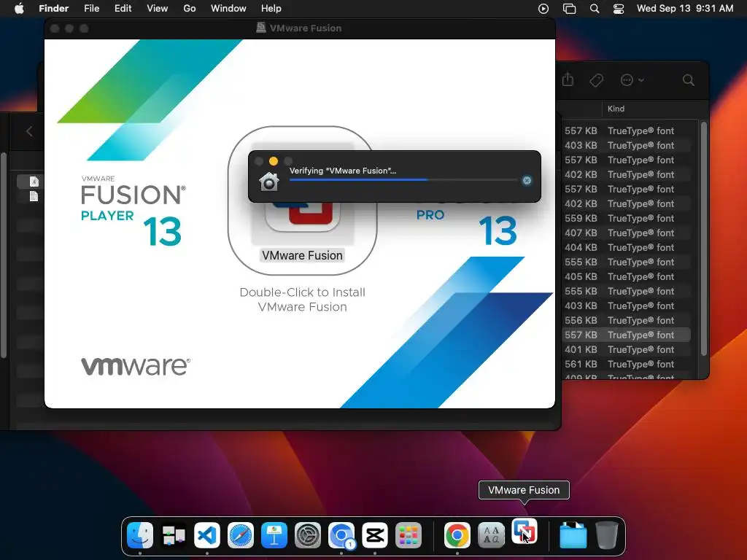Image resolution: width=747 pixels, height=560 pixels.
Task: Click the security house icon in verifying dialog
Action: (269, 182)
